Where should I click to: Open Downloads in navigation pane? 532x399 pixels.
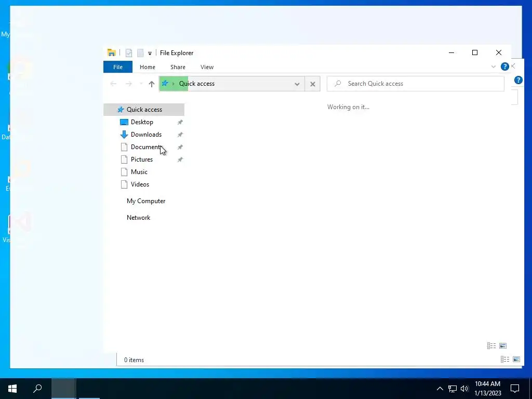tap(146, 135)
